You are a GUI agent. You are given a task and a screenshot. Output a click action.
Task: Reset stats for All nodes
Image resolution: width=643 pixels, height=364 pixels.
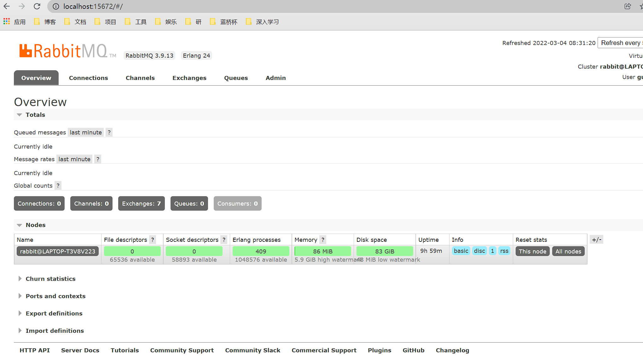(x=568, y=251)
